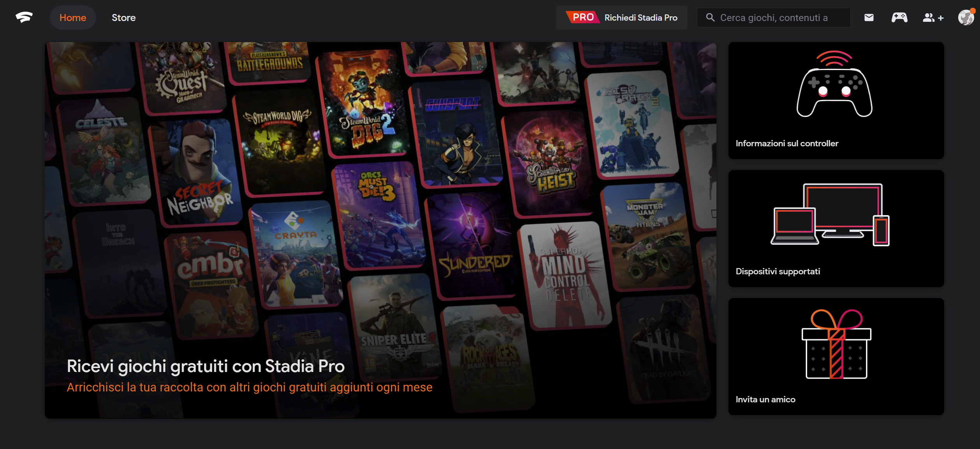Click the controller icon in top bar
Screen dimensions: 980x449
click(899, 18)
